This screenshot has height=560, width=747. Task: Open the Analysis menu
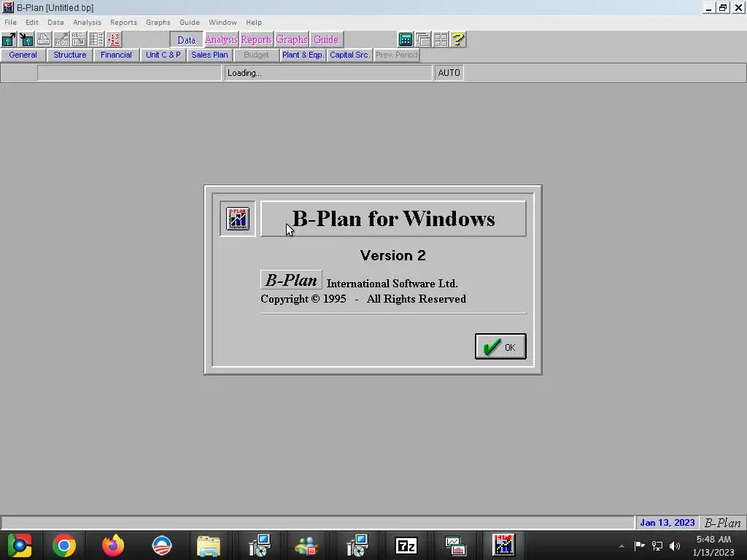tap(87, 23)
